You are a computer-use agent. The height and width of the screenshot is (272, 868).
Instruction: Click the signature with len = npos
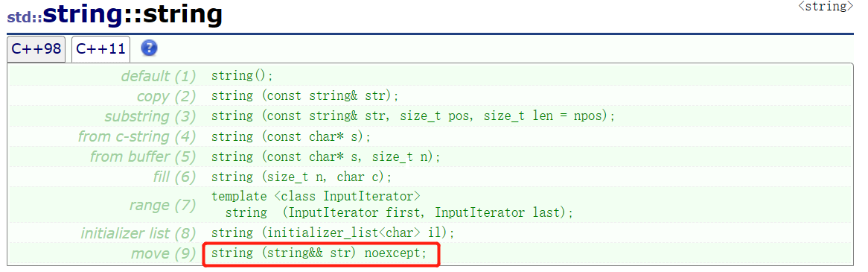413,116
